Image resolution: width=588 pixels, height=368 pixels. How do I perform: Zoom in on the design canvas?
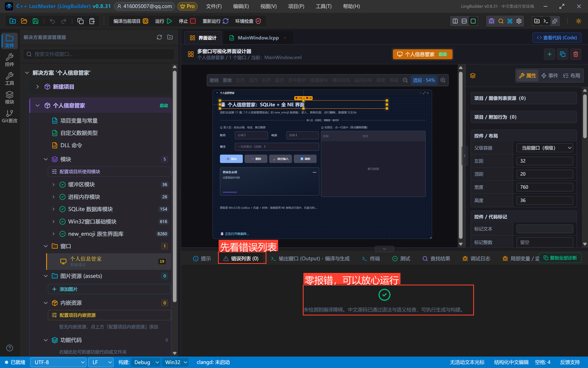443,80
